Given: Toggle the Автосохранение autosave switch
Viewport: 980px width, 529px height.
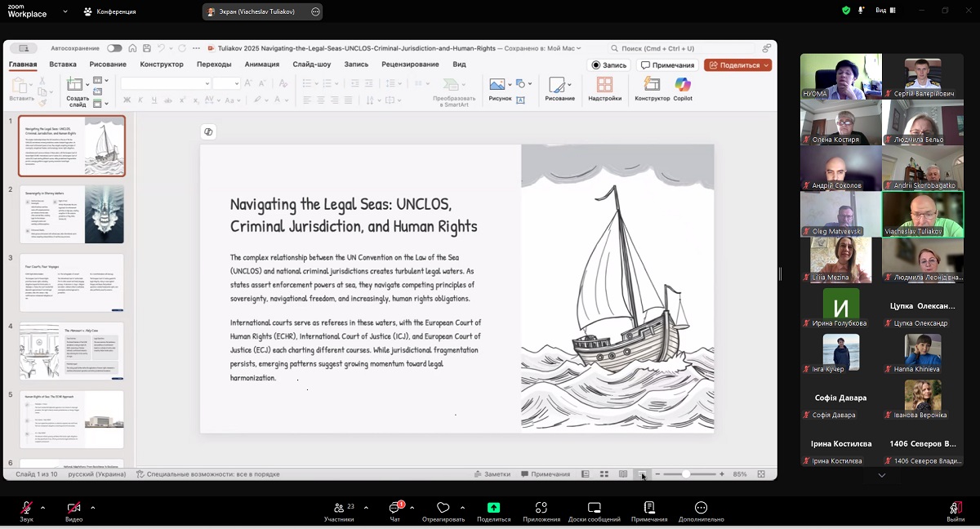Looking at the screenshot, I should click(114, 48).
